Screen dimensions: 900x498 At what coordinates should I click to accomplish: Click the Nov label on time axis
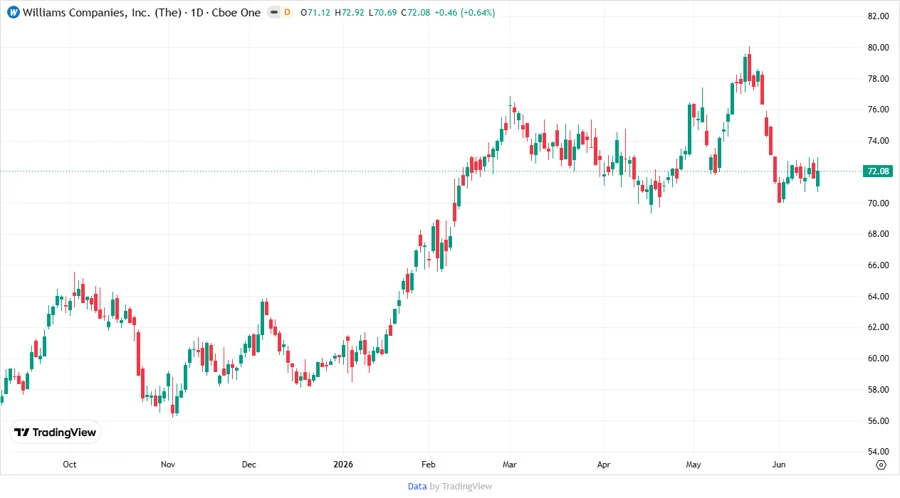(x=168, y=464)
